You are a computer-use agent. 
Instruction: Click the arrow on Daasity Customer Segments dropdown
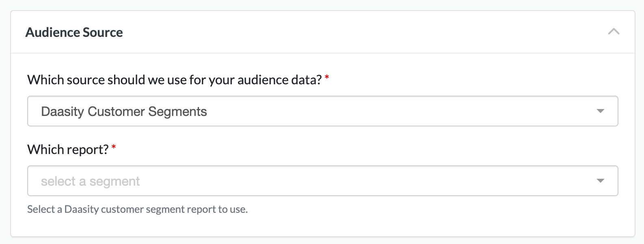coord(601,111)
